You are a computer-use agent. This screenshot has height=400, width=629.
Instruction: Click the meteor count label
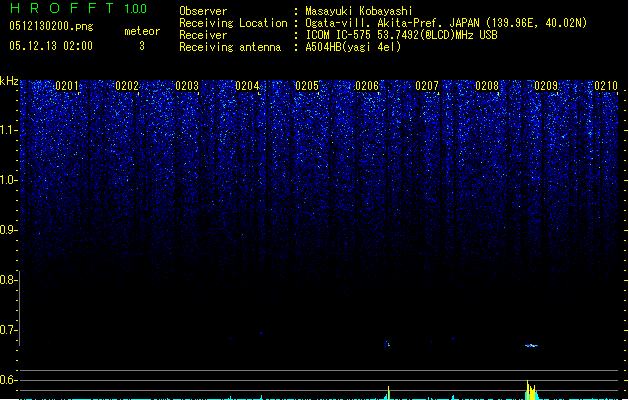tap(142, 31)
